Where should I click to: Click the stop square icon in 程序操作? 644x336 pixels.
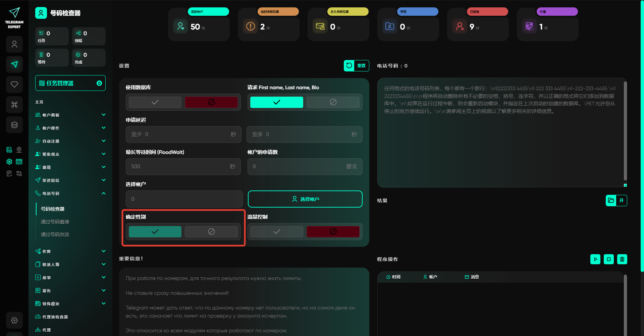coord(608,259)
